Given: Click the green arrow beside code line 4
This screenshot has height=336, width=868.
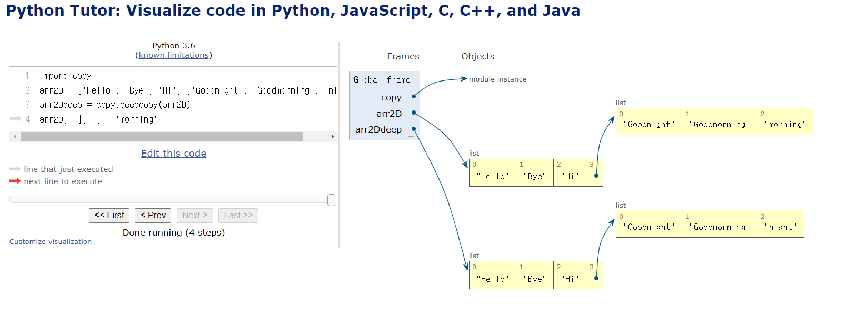Looking at the screenshot, I should [x=15, y=119].
